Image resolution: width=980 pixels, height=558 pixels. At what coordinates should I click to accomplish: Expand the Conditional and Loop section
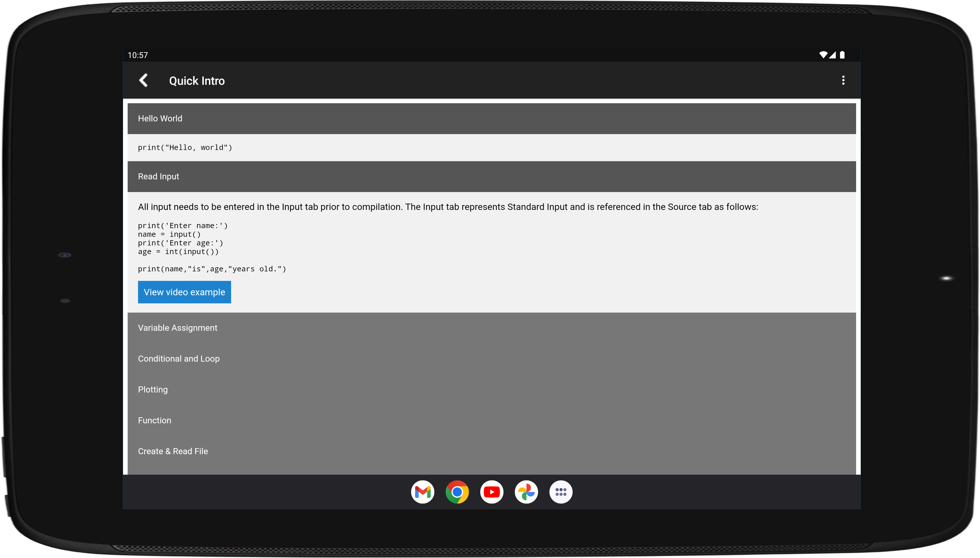coord(491,359)
